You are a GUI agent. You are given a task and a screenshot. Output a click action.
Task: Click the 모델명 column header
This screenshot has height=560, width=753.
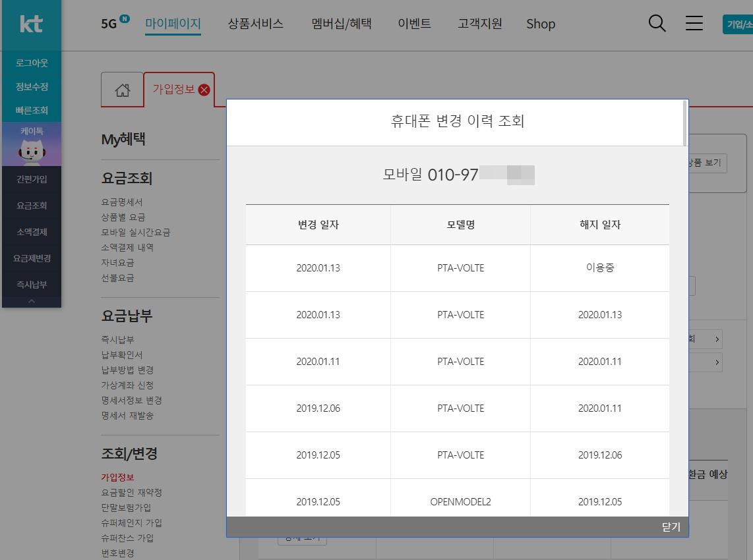pyautogui.click(x=460, y=225)
